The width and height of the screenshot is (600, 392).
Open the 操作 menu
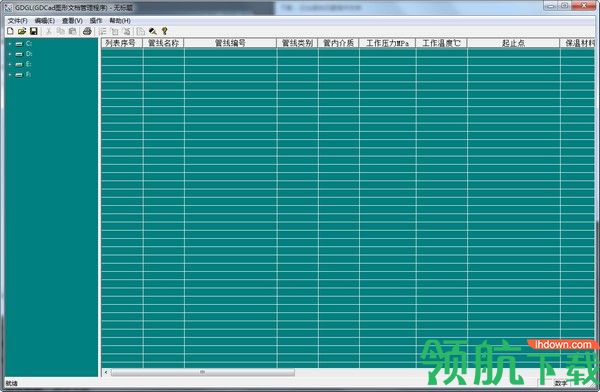click(x=96, y=21)
